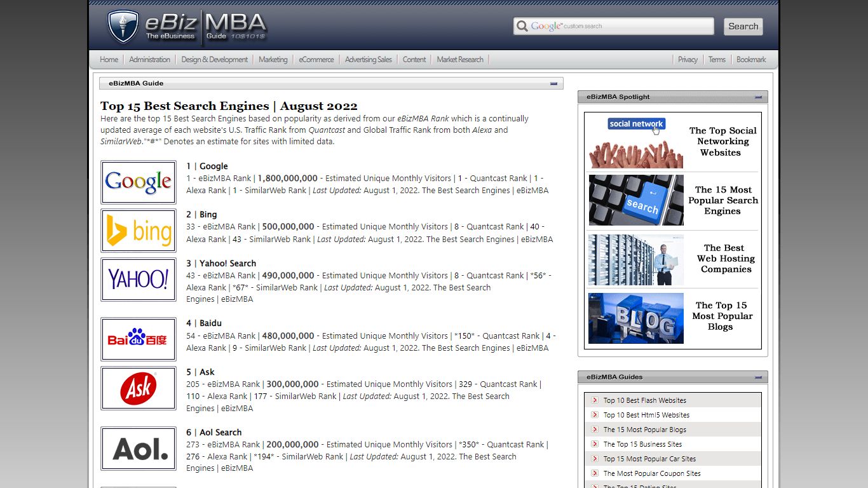This screenshot has width=868, height=488.
Task: Click the '5 | Ask' heading
Action: 200,372
